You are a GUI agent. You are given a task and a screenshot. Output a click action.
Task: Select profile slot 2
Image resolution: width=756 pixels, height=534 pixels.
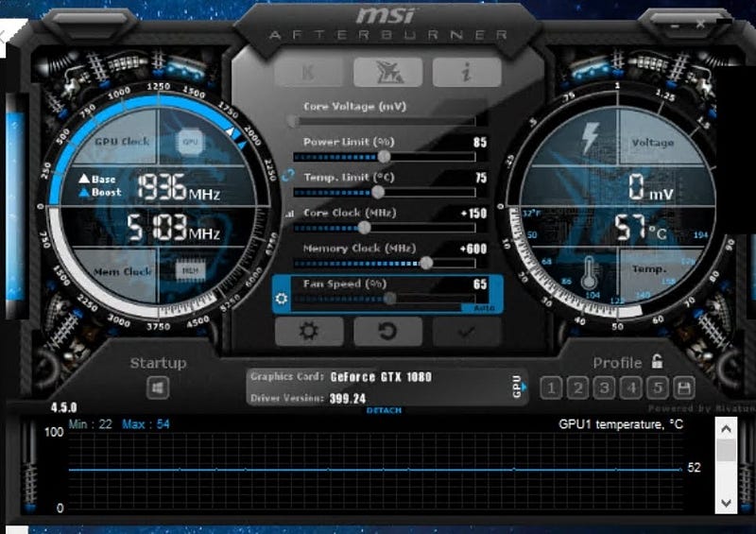click(x=578, y=388)
